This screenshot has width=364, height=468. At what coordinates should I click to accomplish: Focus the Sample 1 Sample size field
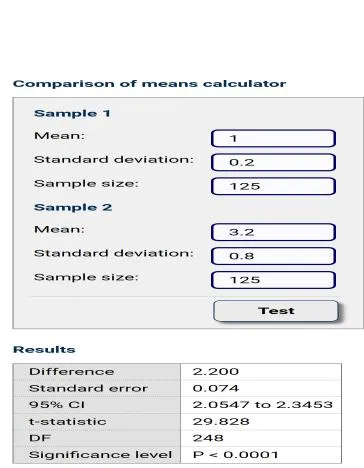pos(273,186)
